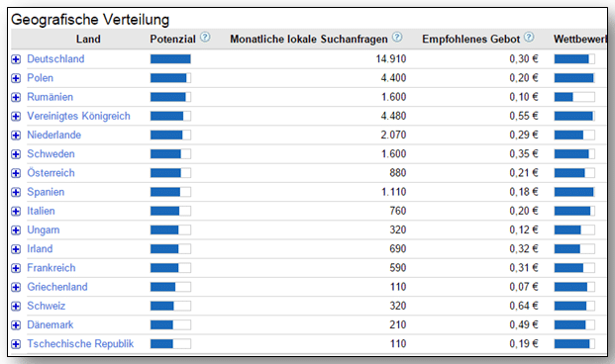
Task: Expand the Spanien row plus icon
Action: pos(16,192)
